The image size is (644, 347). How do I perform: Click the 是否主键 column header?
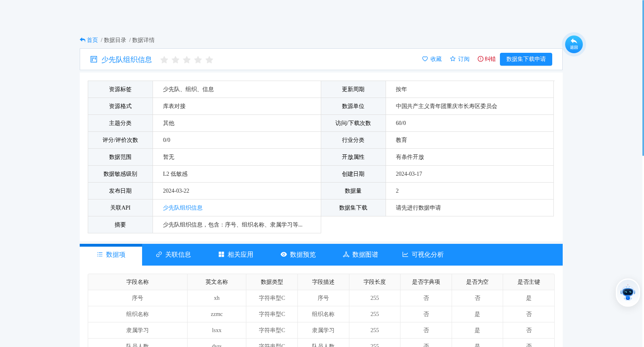[x=528, y=282]
